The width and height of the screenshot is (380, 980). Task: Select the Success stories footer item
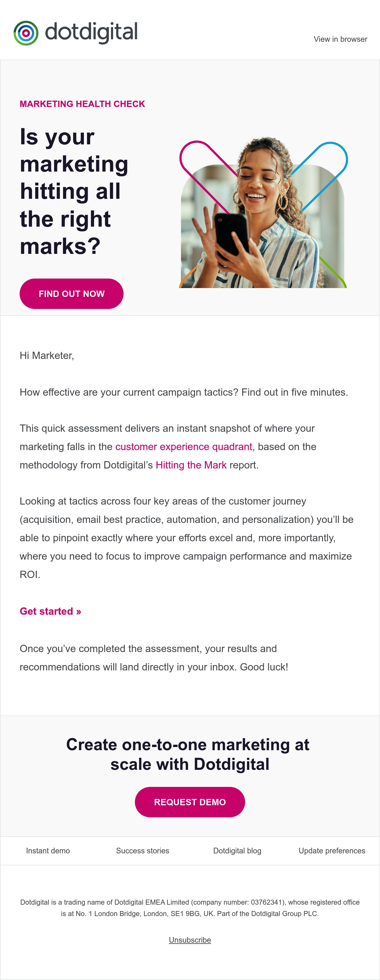tap(142, 851)
